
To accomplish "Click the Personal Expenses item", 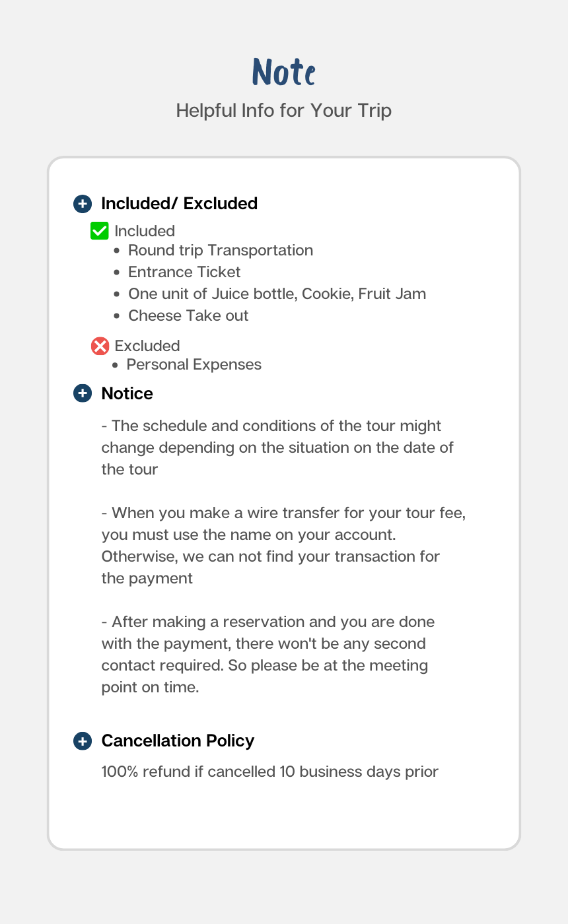I will [194, 364].
